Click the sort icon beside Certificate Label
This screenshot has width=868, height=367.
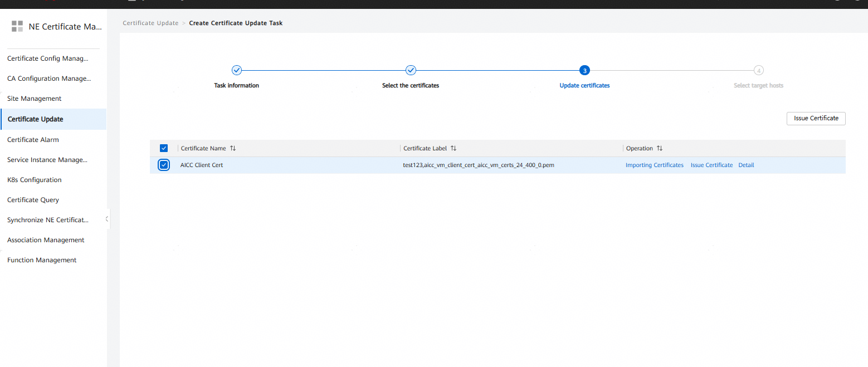pyautogui.click(x=453, y=148)
